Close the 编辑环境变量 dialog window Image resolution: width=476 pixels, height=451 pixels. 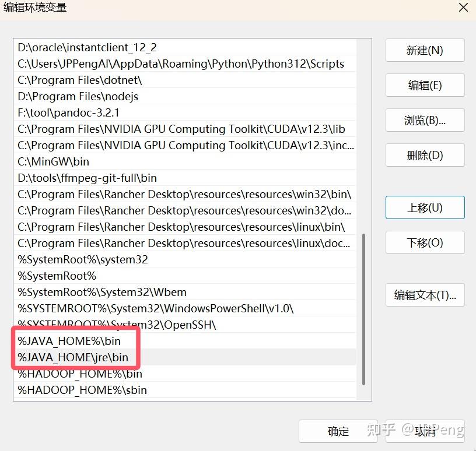(463, 8)
